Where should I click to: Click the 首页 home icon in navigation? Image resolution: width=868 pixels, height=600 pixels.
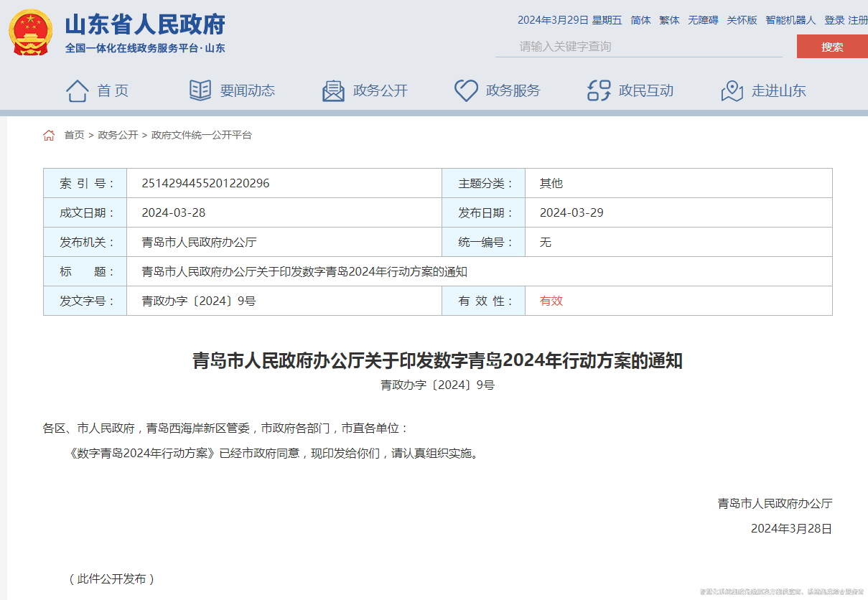[x=77, y=90]
